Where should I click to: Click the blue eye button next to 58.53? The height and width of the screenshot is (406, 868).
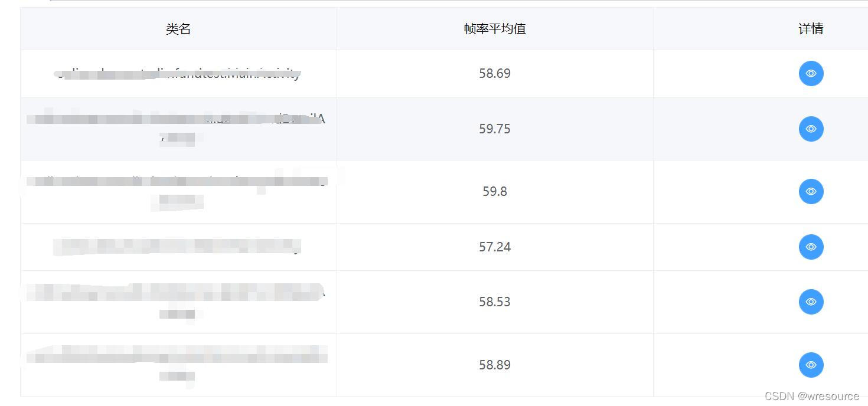point(811,302)
